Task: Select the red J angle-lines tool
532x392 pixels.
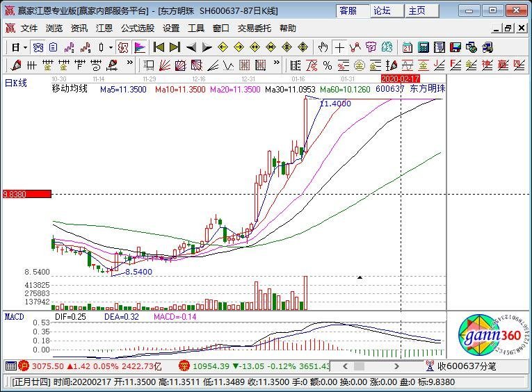Action: point(439,65)
